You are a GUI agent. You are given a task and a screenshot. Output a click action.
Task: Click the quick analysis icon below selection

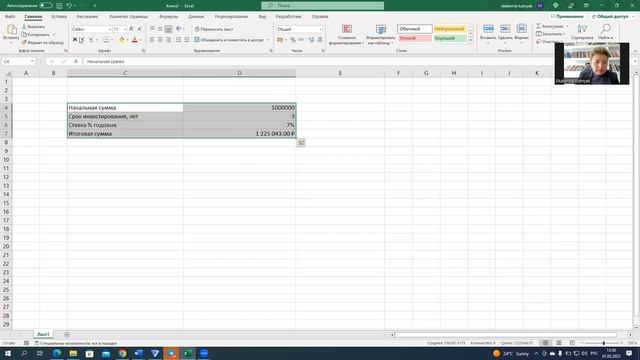[x=301, y=142]
